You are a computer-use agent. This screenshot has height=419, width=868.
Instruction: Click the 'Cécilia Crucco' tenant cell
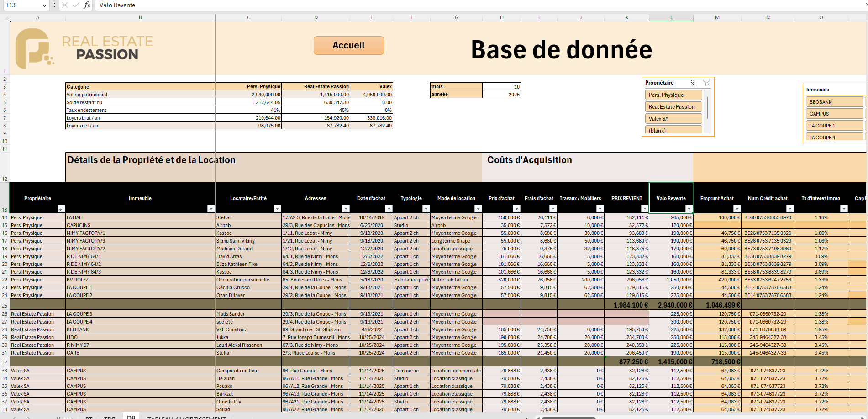[x=248, y=287]
